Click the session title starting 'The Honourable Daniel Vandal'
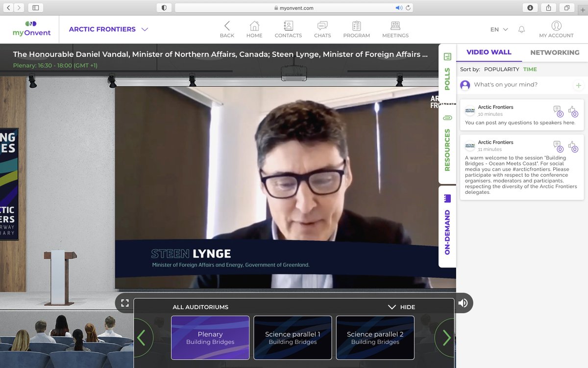Viewport: 588px width, 368px height. tap(220, 54)
